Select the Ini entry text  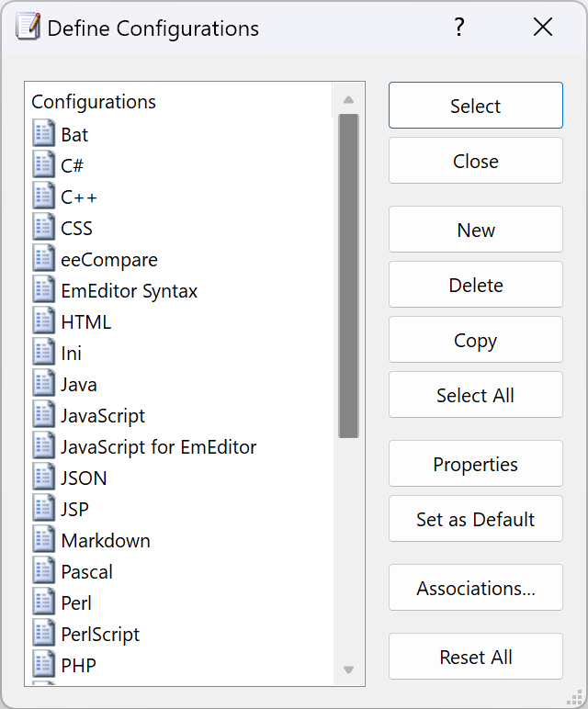coord(72,354)
